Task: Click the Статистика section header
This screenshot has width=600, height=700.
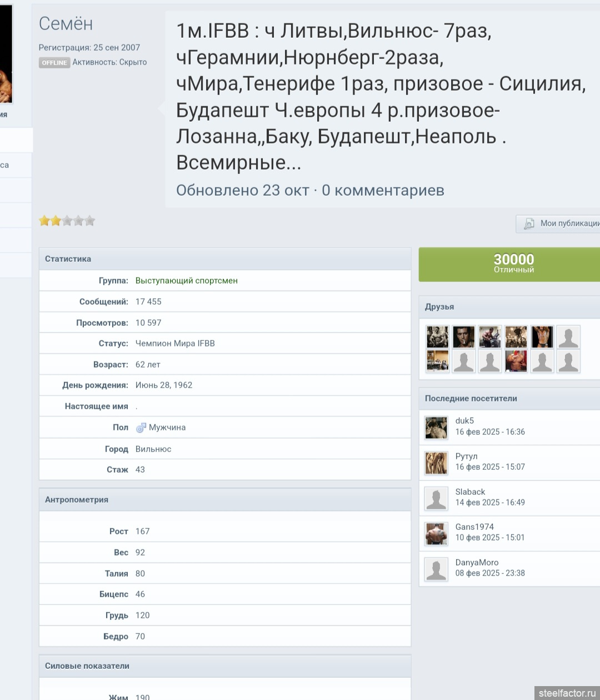Action: click(x=225, y=259)
